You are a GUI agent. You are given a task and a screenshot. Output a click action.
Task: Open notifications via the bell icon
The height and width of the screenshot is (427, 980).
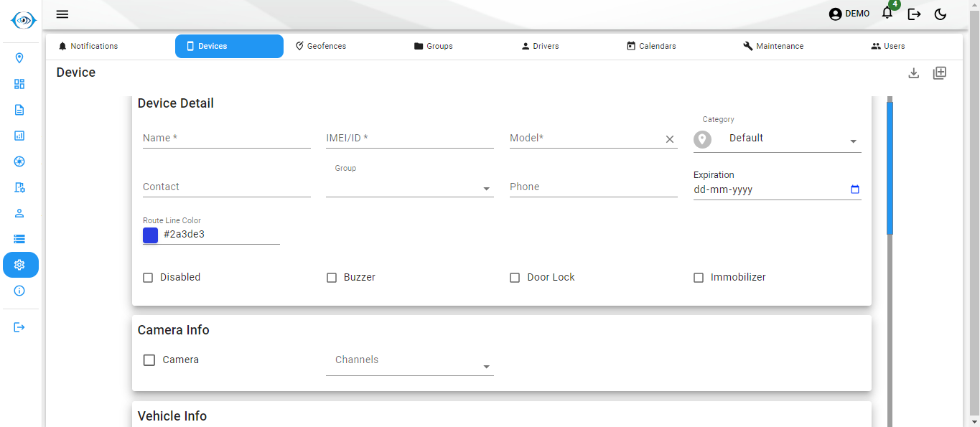click(x=887, y=14)
